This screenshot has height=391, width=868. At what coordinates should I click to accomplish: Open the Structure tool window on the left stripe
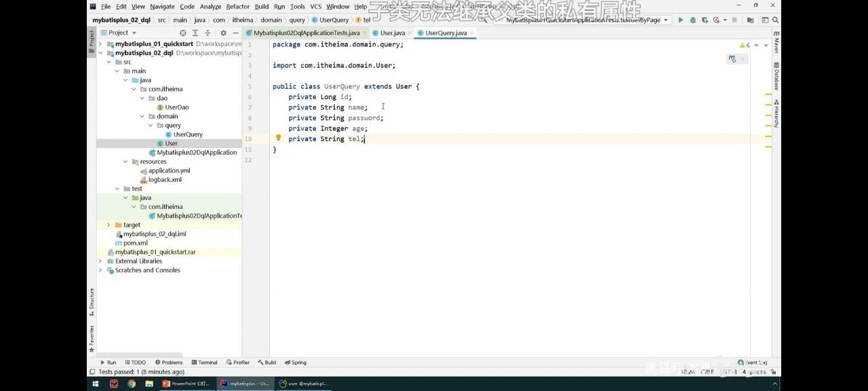pyautogui.click(x=92, y=301)
